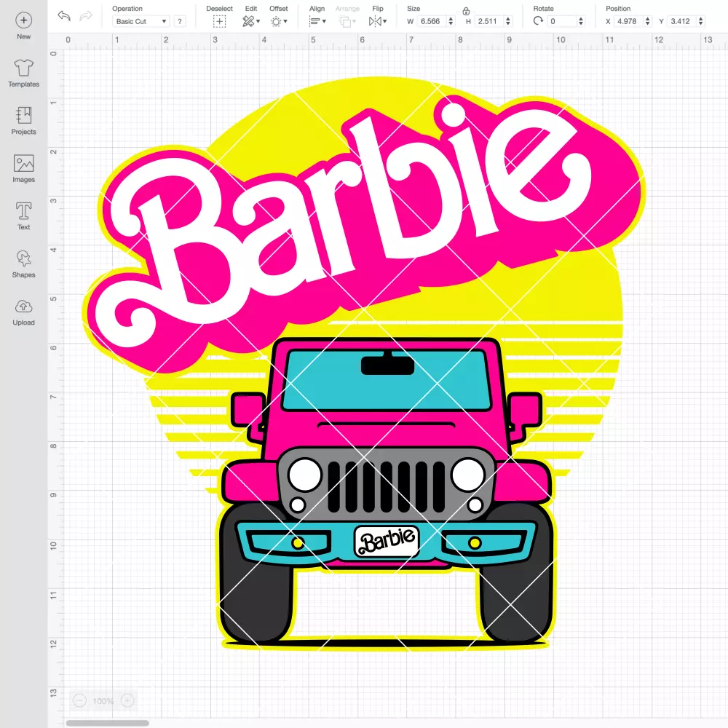Click the horizontal canvas scrollbar
Viewport: 728px width, 728px height.
(x=107, y=723)
